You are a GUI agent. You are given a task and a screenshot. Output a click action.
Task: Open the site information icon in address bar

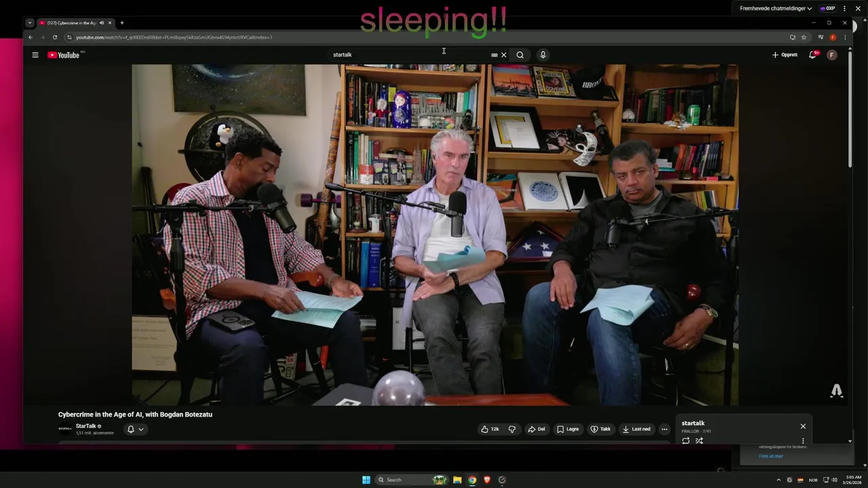(x=69, y=37)
